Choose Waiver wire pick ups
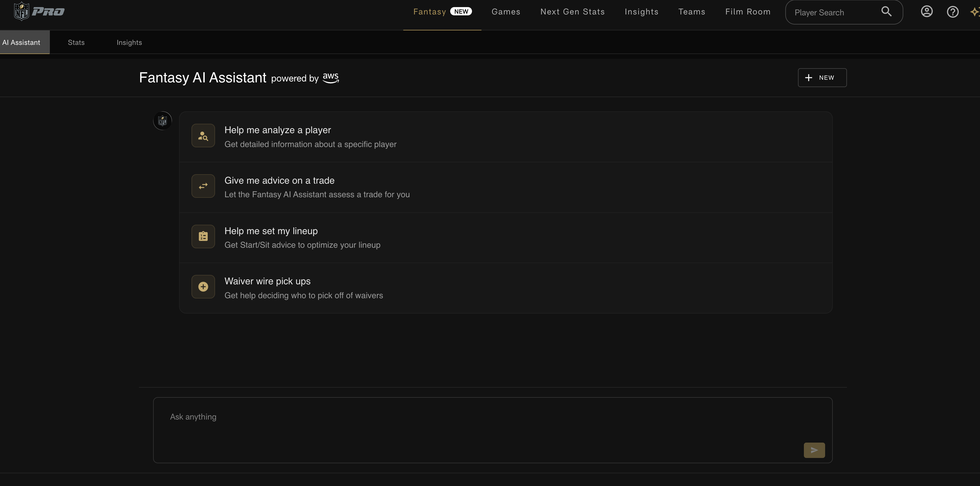 506,288
